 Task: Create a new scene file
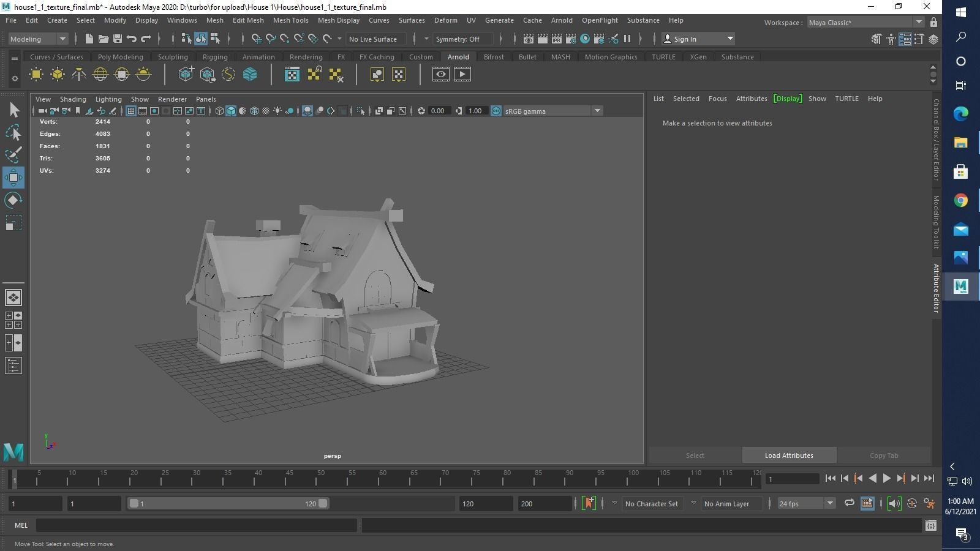[x=89, y=39]
